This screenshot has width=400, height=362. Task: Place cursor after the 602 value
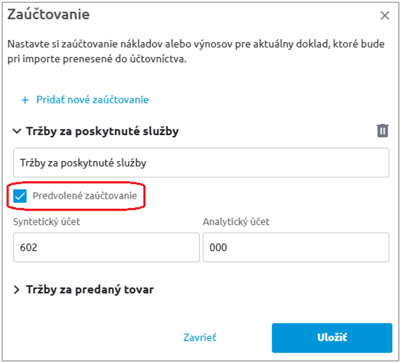39,247
